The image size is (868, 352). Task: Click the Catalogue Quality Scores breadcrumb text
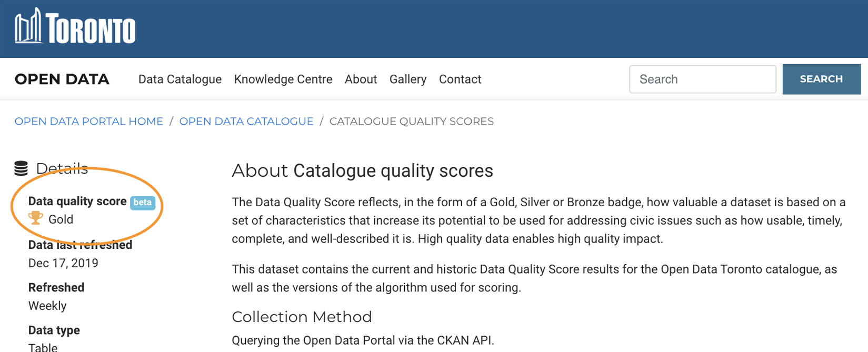[412, 122]
